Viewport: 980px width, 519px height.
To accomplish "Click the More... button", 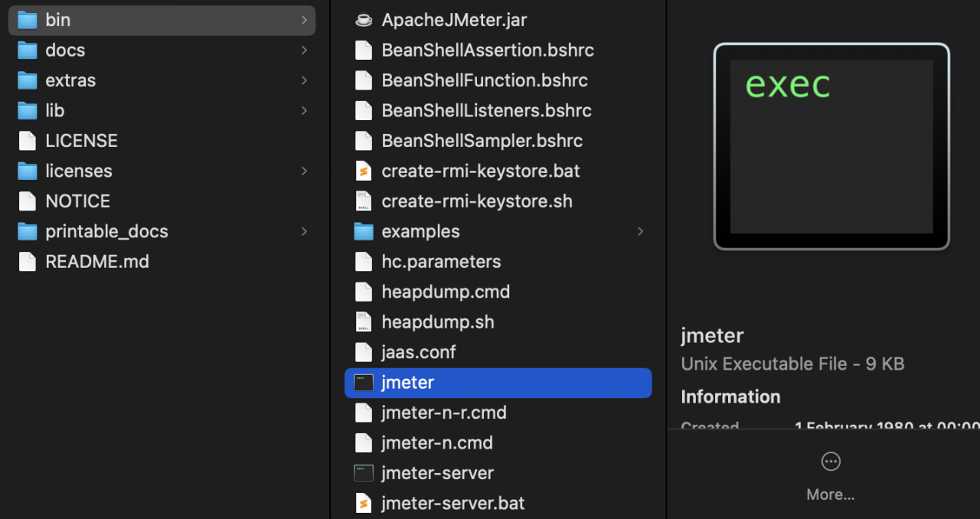I will pos(831,495).
